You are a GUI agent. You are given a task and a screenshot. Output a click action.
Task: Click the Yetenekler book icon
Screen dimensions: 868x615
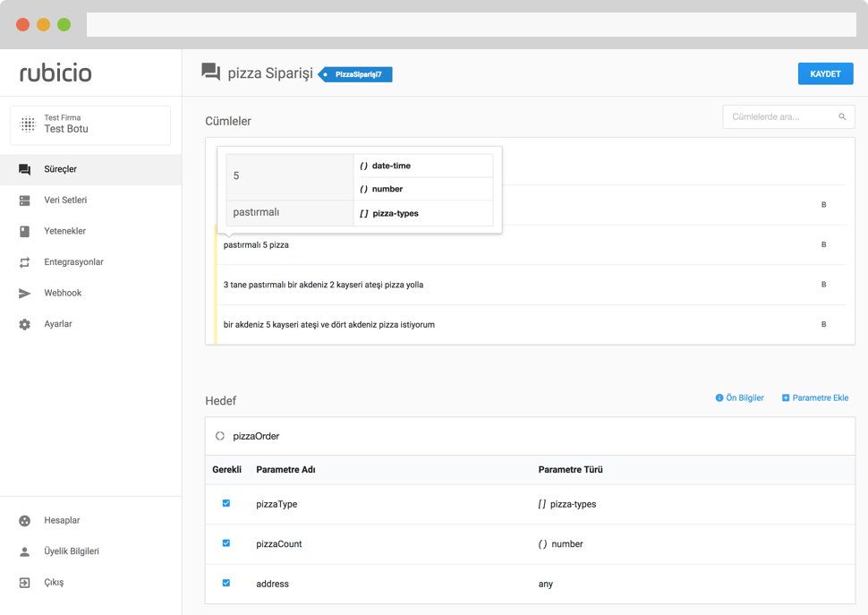[24, 231]
